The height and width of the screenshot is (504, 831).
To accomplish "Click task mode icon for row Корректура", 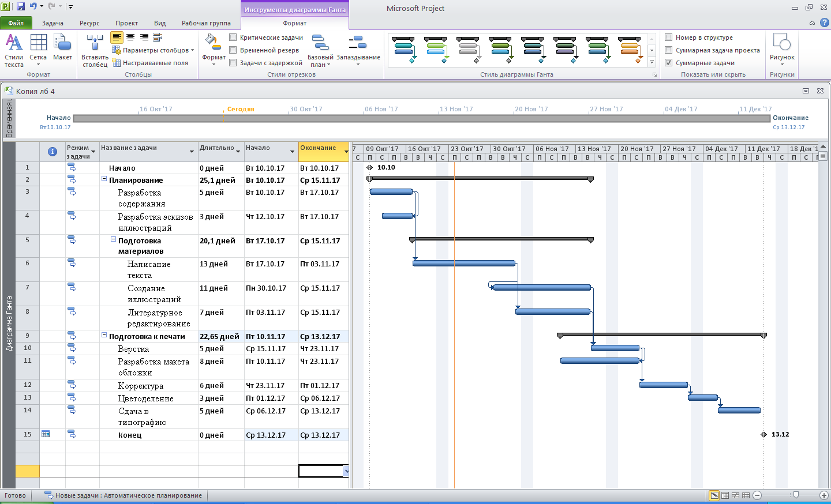I will [x=72, y=385].
